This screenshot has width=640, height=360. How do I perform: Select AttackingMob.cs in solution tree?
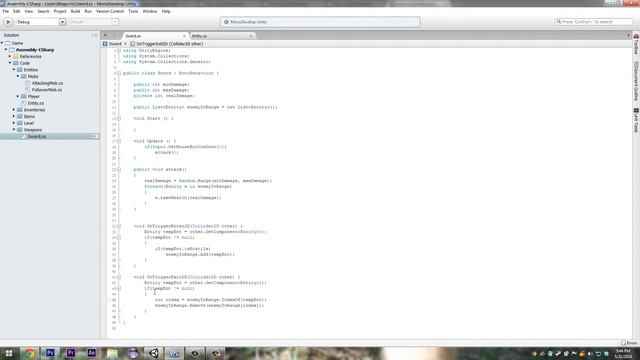pos(47,83)
